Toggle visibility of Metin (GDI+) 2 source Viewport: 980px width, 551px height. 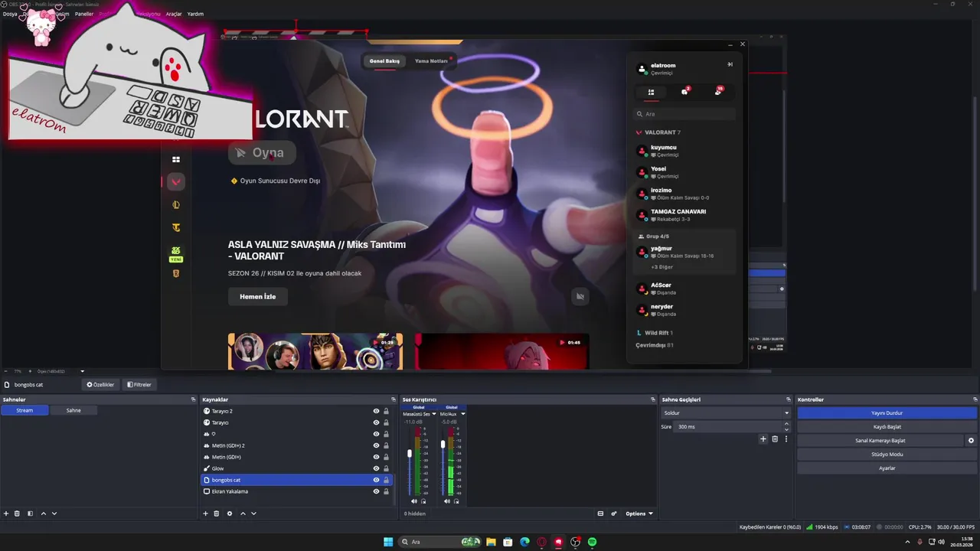[376, 445]
